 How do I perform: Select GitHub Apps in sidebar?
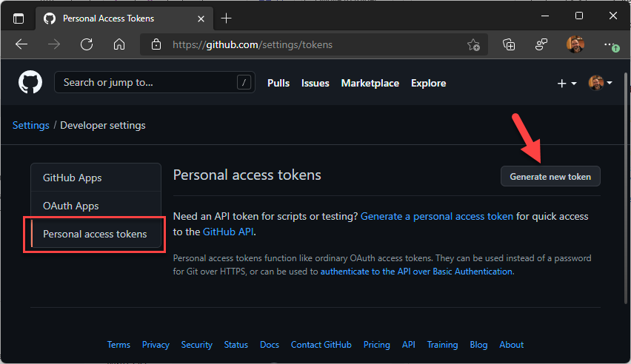coord(96,178)
